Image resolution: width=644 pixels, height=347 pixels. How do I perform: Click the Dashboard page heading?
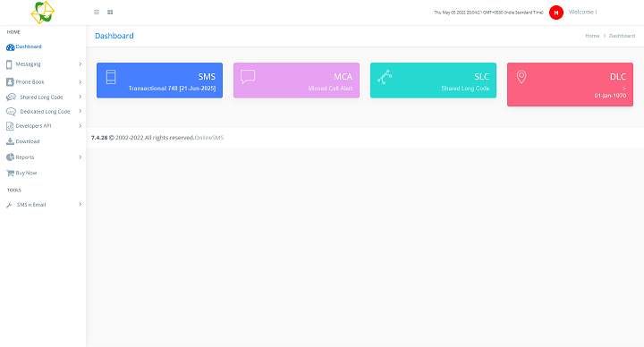tap(114, 36)
